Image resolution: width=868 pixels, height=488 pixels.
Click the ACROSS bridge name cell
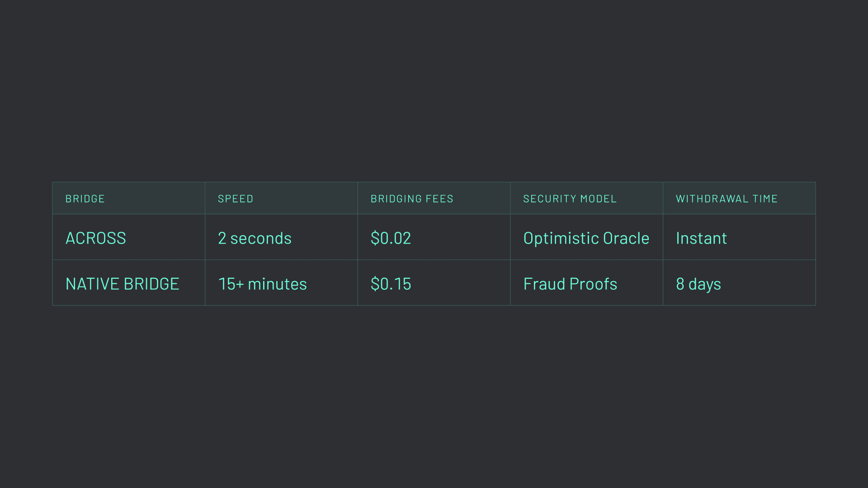pos(96,238)
